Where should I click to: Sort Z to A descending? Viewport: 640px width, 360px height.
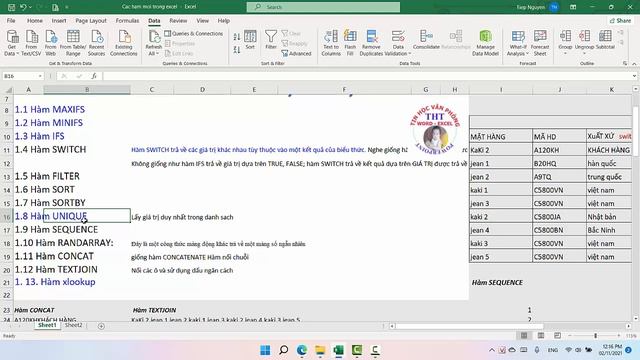[x=237, y=50]
